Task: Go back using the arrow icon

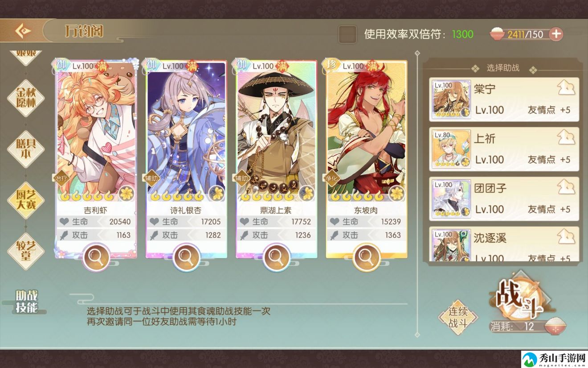Action: click(x=22, y=31)
